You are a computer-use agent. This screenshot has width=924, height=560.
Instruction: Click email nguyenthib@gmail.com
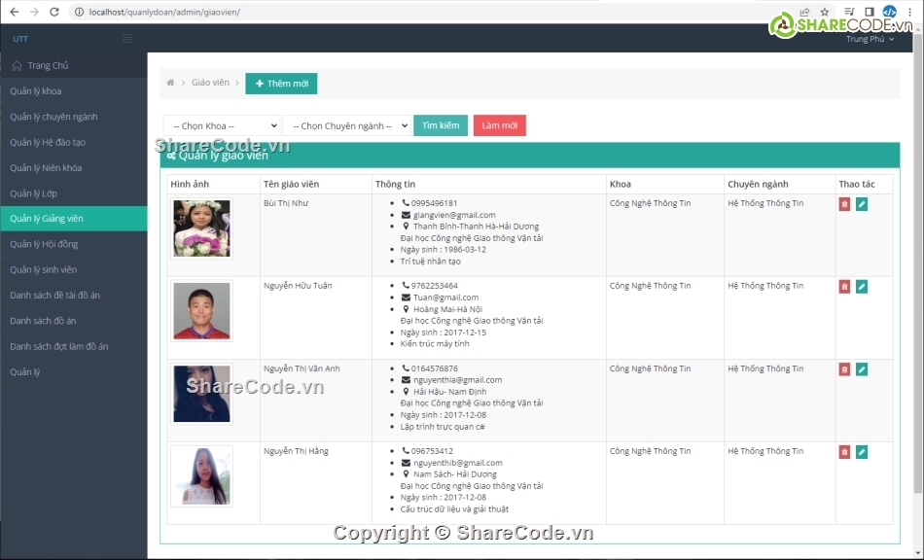tap(458, 463)
